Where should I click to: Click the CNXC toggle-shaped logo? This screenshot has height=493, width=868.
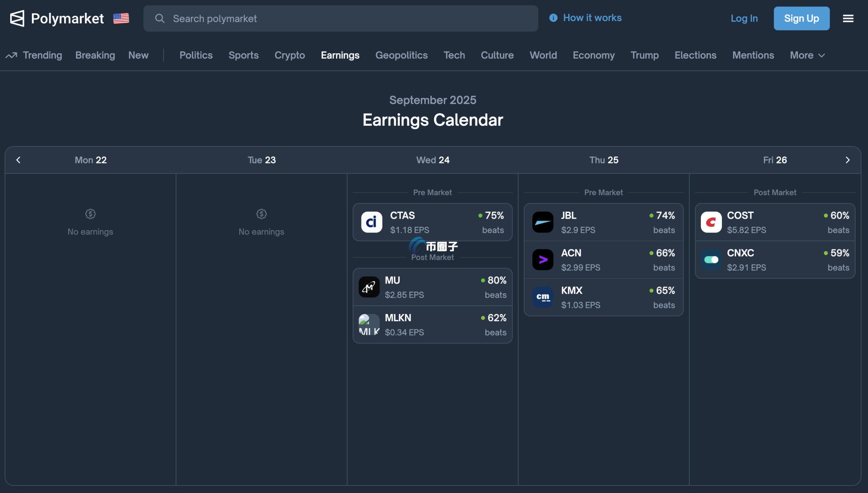click(x=711, y=260)
